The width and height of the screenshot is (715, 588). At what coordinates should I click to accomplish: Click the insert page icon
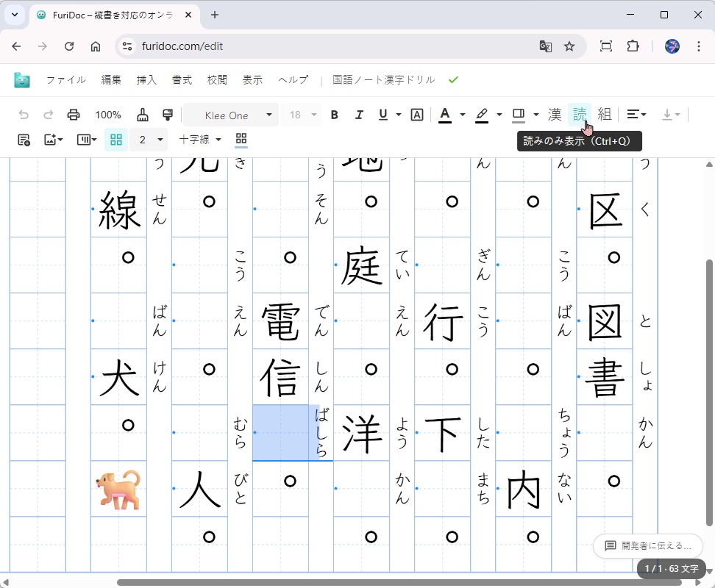coord(24,140)
